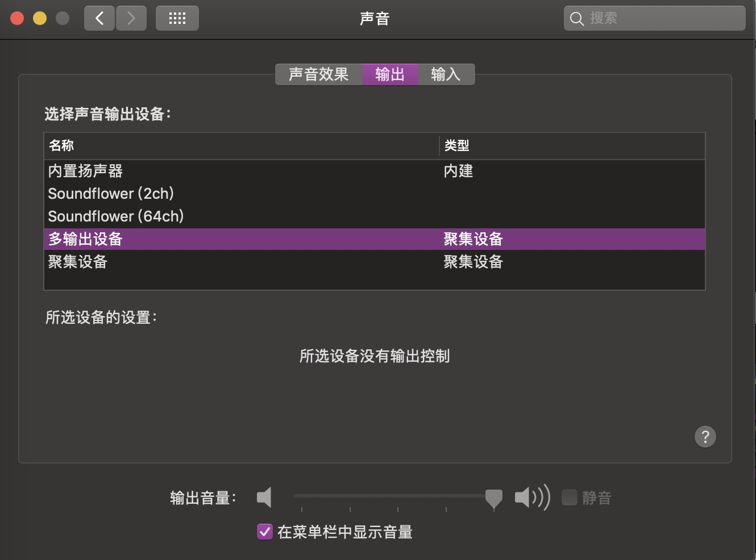Switch to the 输入 tab
Image resolution: width=756 pixels, height=560 pixels.
pyautogui.click(x=446, y=74)
